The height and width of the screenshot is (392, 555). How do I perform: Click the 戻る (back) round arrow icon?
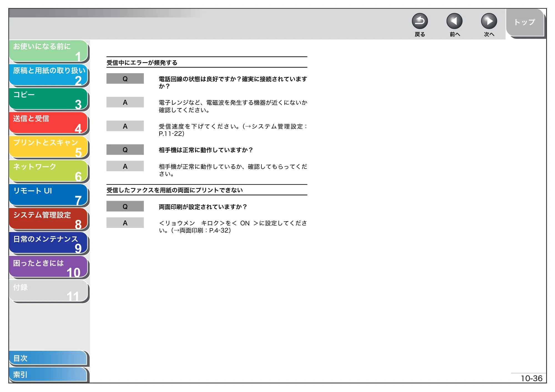point(420,21)
